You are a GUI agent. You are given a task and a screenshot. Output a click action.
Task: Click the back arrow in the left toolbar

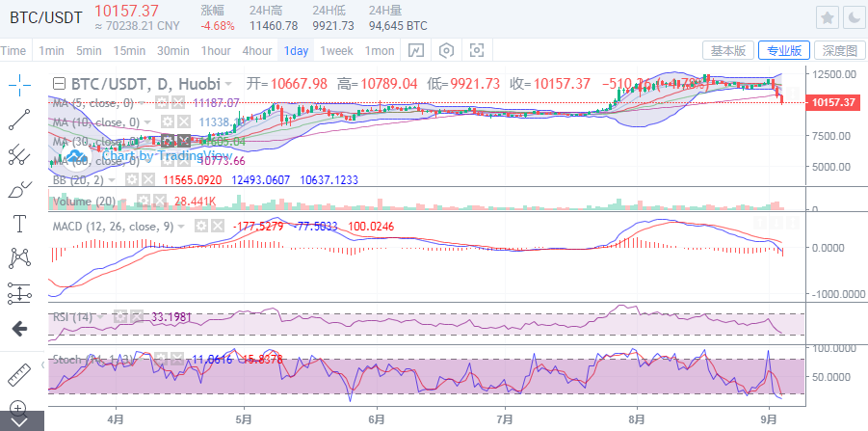click(19, 329)
